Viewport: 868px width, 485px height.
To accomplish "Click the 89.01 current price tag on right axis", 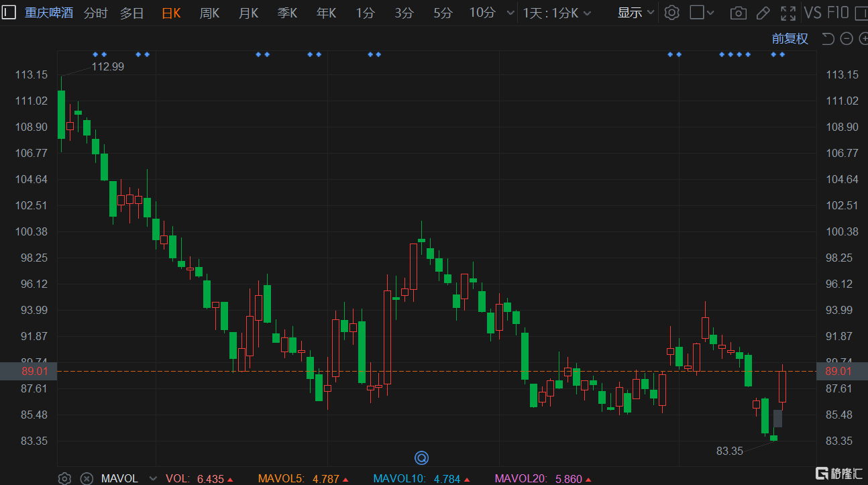I will [x=842, y=371].
